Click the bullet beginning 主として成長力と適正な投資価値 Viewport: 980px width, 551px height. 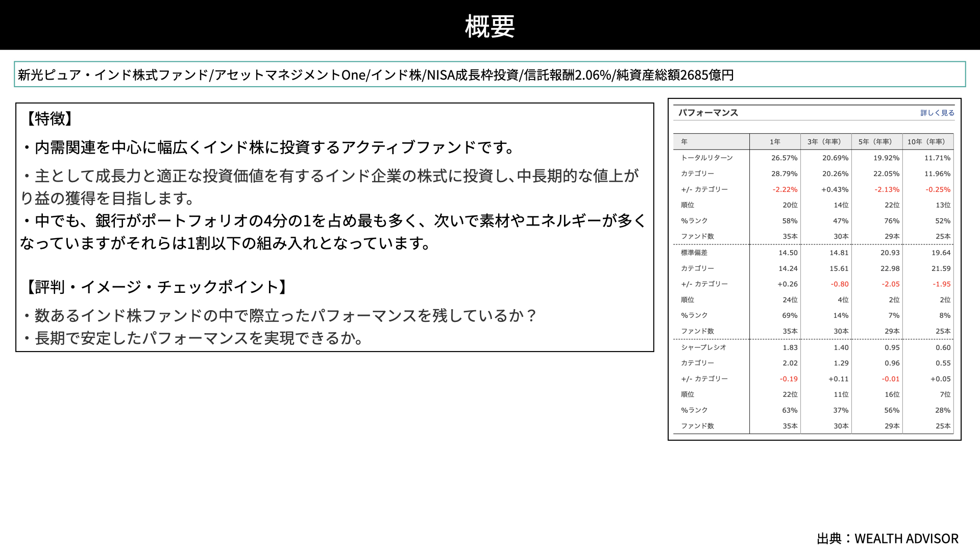pos(330,187)
